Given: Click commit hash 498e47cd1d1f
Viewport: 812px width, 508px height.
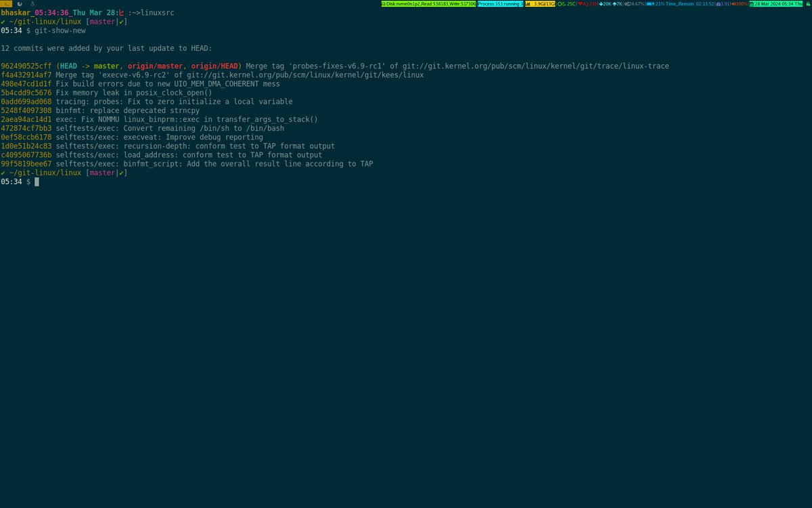Looking at the screenshot, I should click(x=26, y=84).
